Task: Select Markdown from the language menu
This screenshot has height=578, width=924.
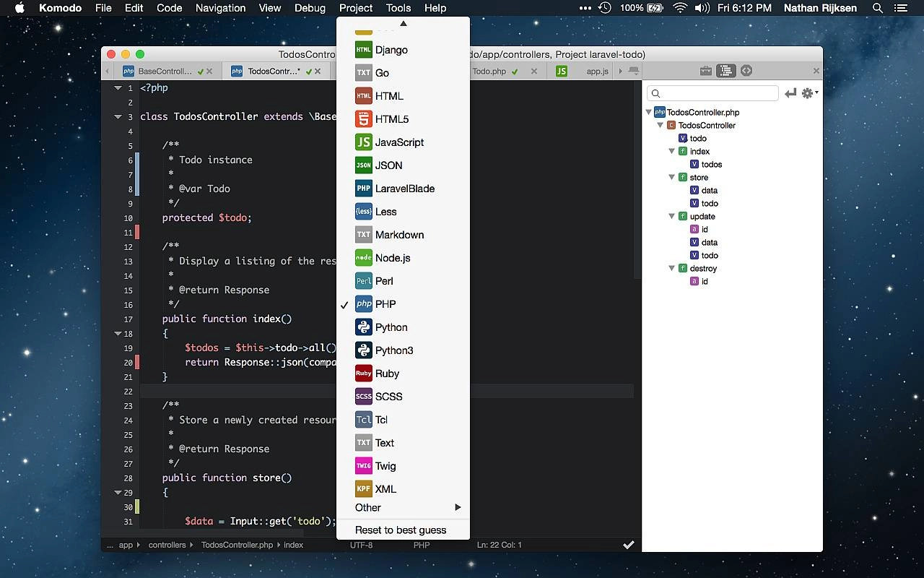Action: (403, 235)
